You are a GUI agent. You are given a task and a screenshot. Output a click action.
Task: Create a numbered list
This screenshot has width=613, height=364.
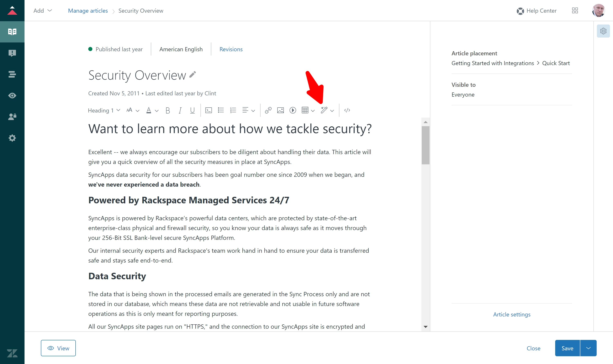(x=233, y=110)
